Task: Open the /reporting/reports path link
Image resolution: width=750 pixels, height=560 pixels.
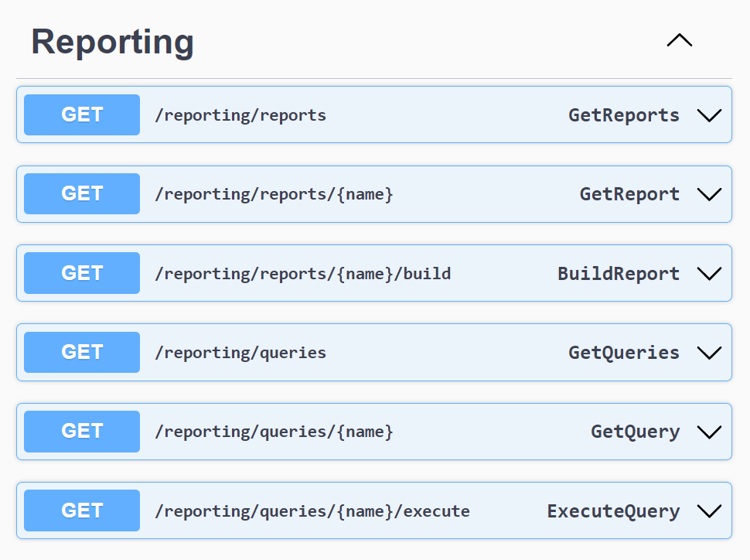Action: tap(240, 116)
